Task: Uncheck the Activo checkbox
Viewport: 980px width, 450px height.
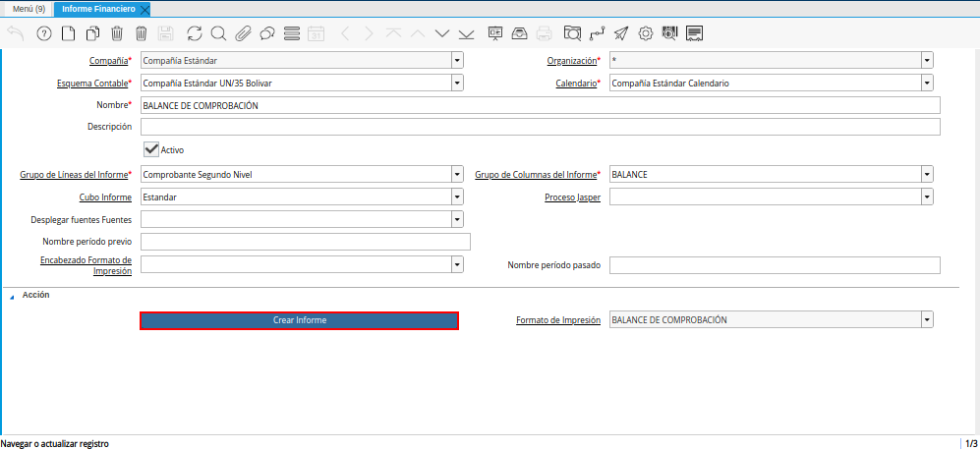Action: click(151, 149)
